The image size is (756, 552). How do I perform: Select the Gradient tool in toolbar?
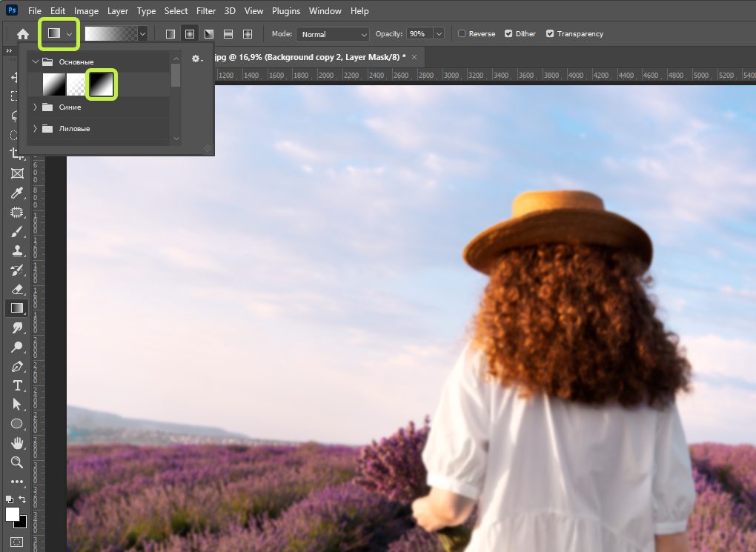17,308
